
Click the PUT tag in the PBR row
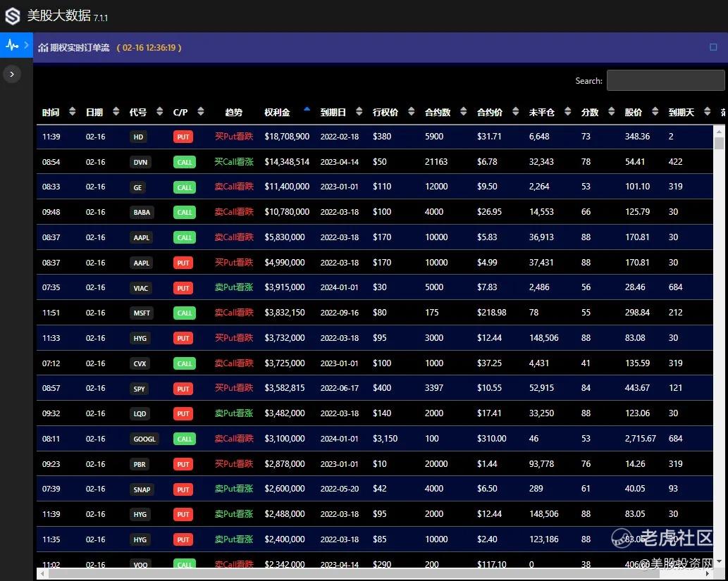[183, 465]
